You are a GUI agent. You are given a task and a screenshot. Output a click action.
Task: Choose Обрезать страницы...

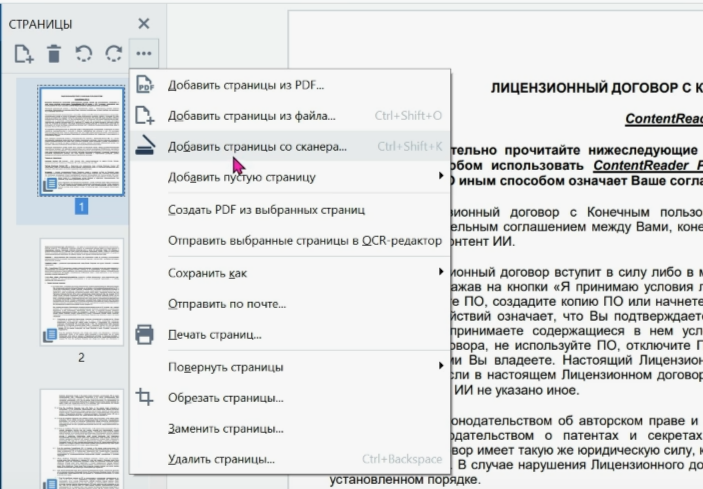point(290,398)
